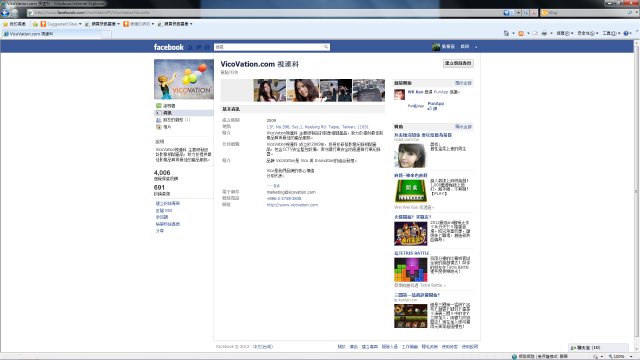This screenshot has height=360, width=640.
Task: Click the Home link in the Facebook bar
Action: pyautogui.click(x=465, y=47)
